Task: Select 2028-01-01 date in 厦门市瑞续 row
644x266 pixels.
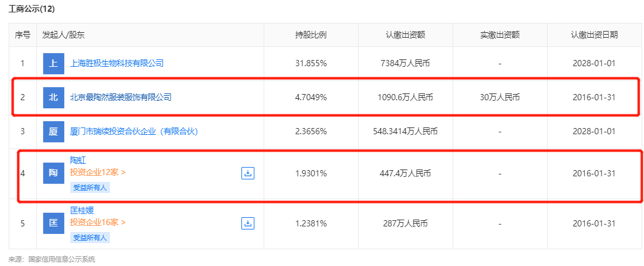Action: coord(594,132)
